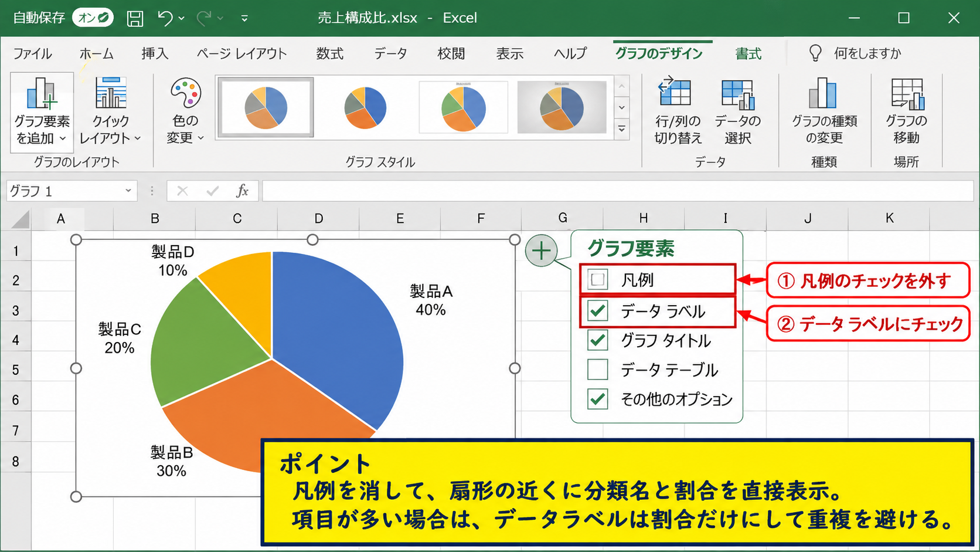The width and height of the screenshot is (980, 552).
Task: Click the formula bar cancel X icon
Action: point(182,191)
